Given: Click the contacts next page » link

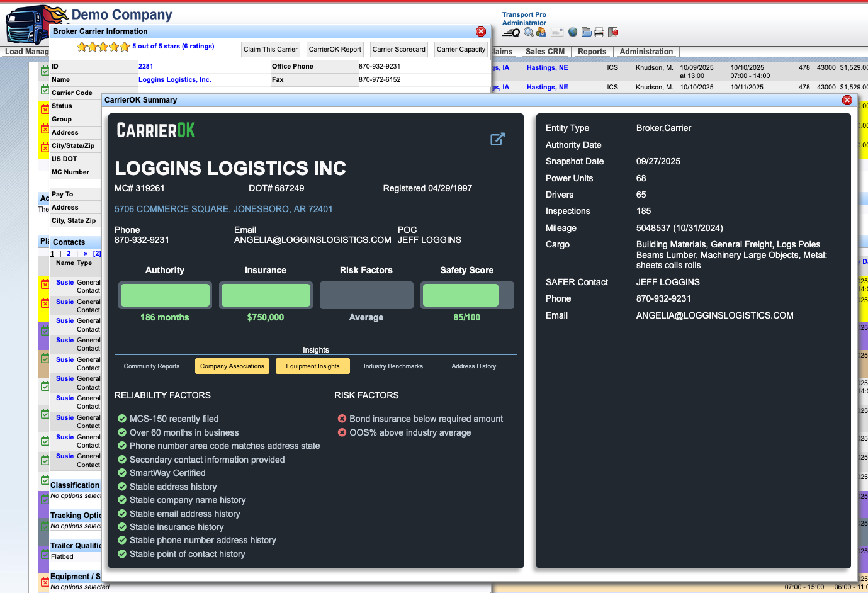Looking at the screenshot, I should [x=86, y=253].
